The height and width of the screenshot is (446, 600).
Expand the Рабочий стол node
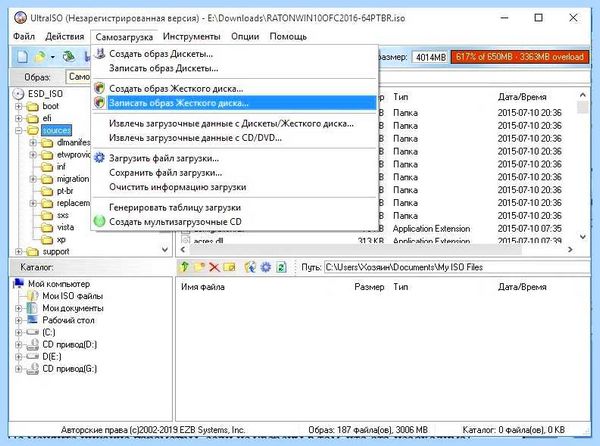(x=18, y=320)
